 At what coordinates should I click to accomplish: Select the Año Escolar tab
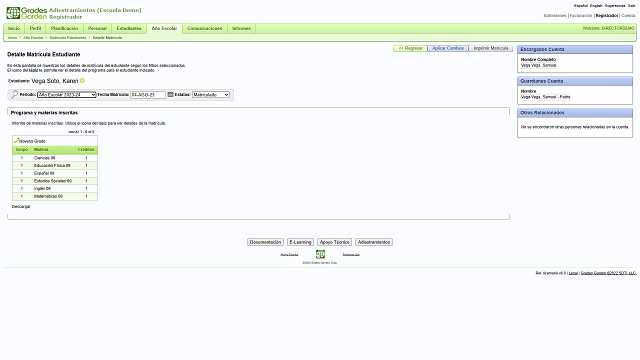click(164, 28)
